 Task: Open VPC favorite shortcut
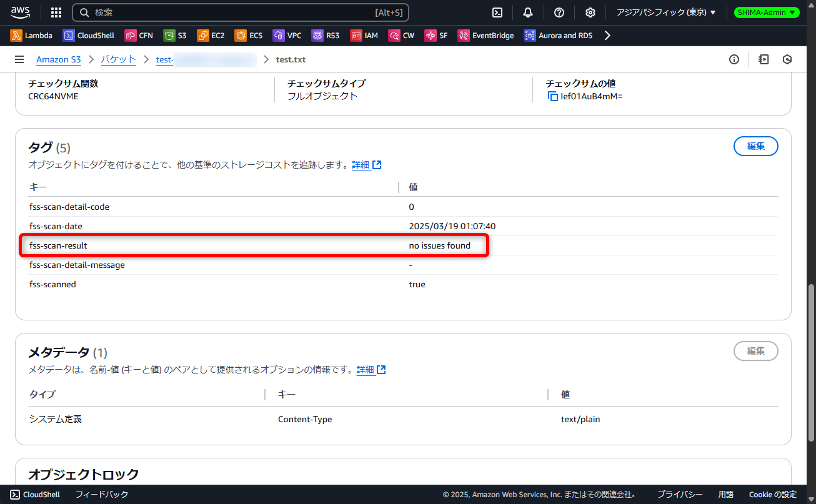click(287, 36)
